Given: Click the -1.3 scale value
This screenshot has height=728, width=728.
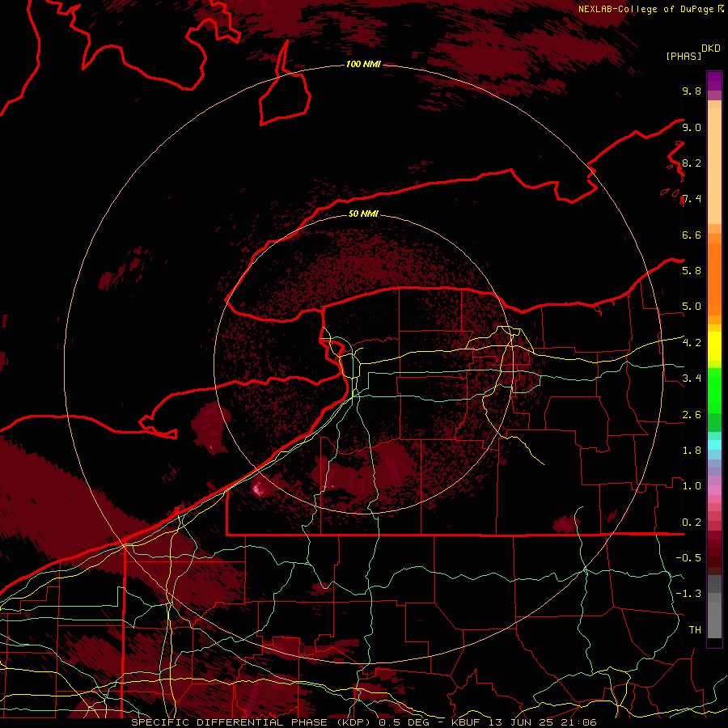Looking at the screenshot, I should (688, 594).
